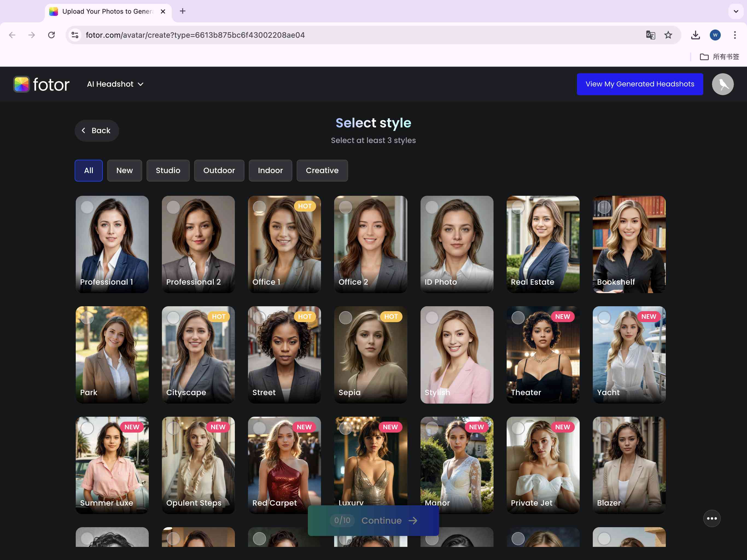Select the Blazer style thumbnail
The width and height of the screenshot is (747, 560).
[x=629, y=465]
